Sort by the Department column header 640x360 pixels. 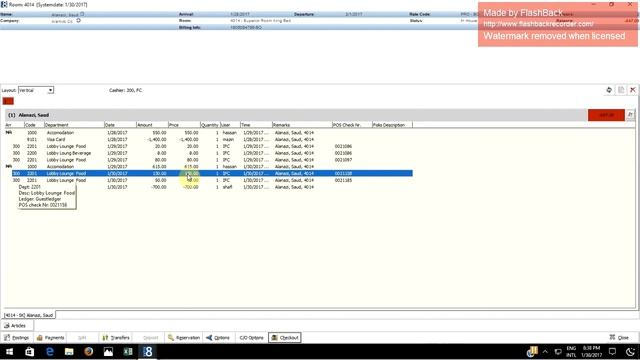pos(74,125)
